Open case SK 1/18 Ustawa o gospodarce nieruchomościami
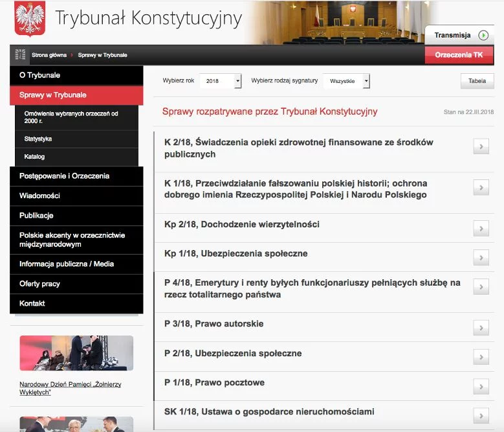The width and height of the screenshot is (504, 432). 269,412
